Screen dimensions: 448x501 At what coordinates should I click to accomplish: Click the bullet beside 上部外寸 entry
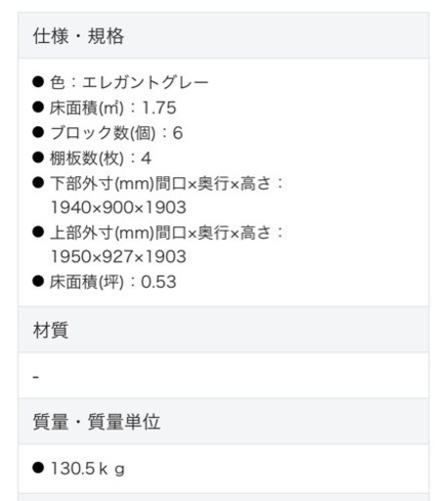coord(38,232)
